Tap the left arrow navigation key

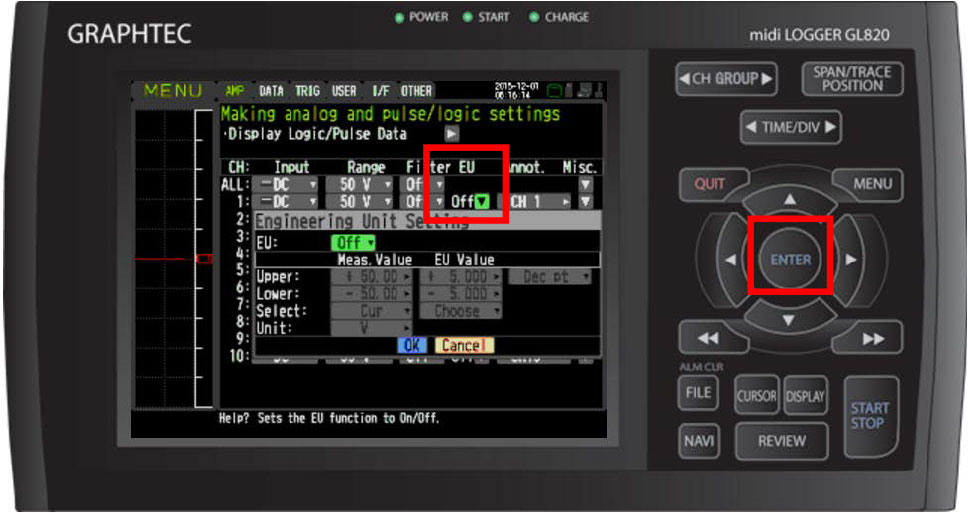coord(729,260)
